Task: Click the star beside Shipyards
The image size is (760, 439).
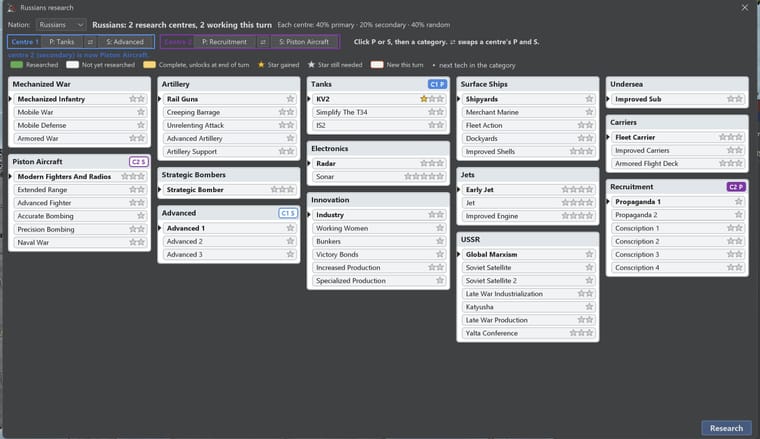Action: (x=589, y=99)
